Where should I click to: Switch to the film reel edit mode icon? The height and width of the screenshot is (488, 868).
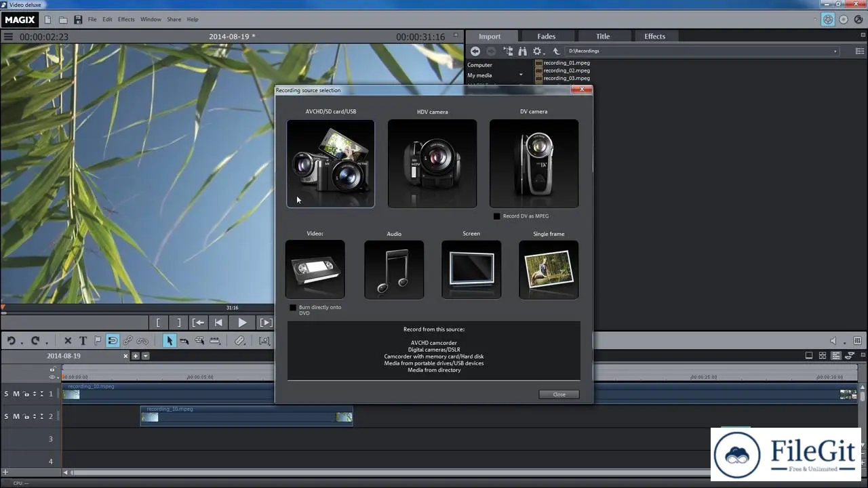point(827,20)
